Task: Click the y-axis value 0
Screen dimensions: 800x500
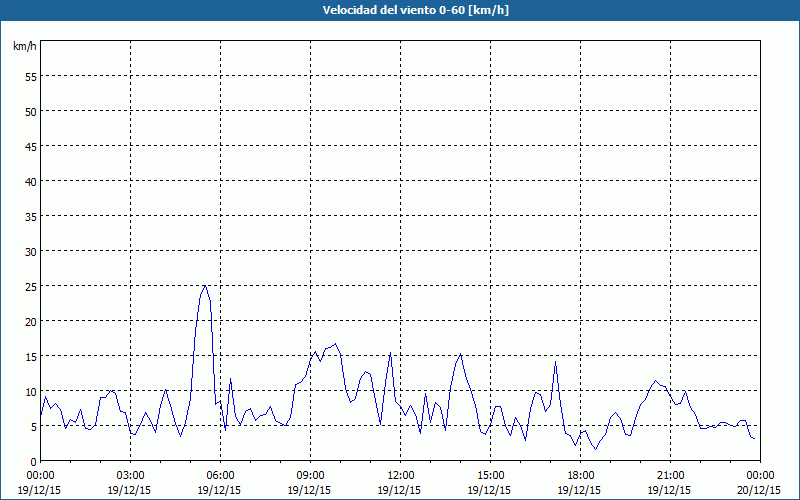Action: click(34, 462)
